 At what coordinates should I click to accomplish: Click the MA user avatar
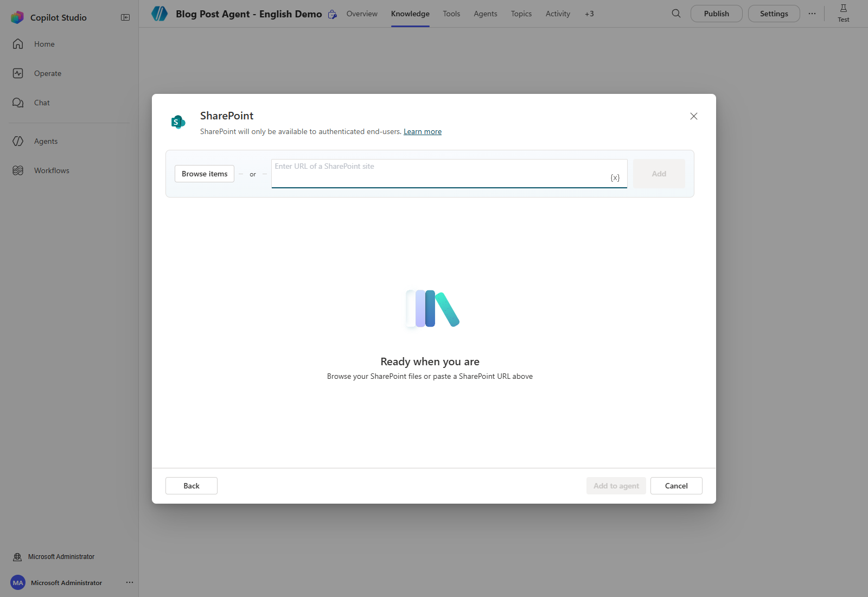pyautogui.click(x=18, y=583)
